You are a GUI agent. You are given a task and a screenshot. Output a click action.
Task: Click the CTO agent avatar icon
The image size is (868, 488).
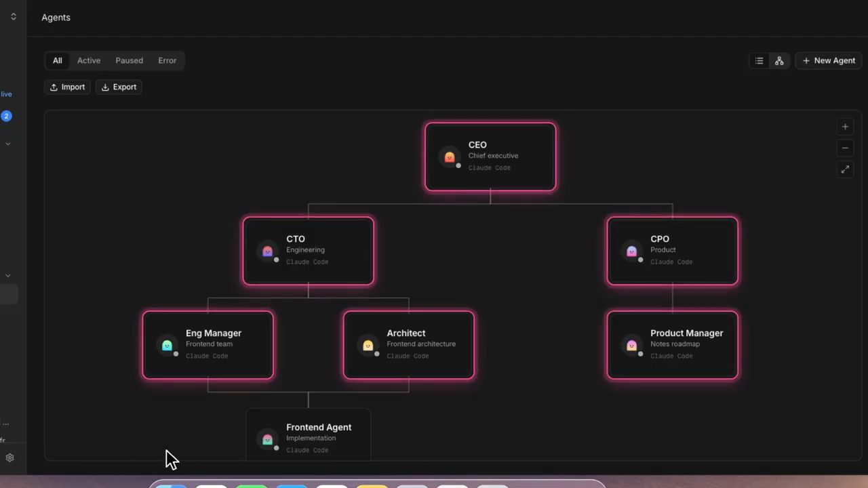click(267, 251)
